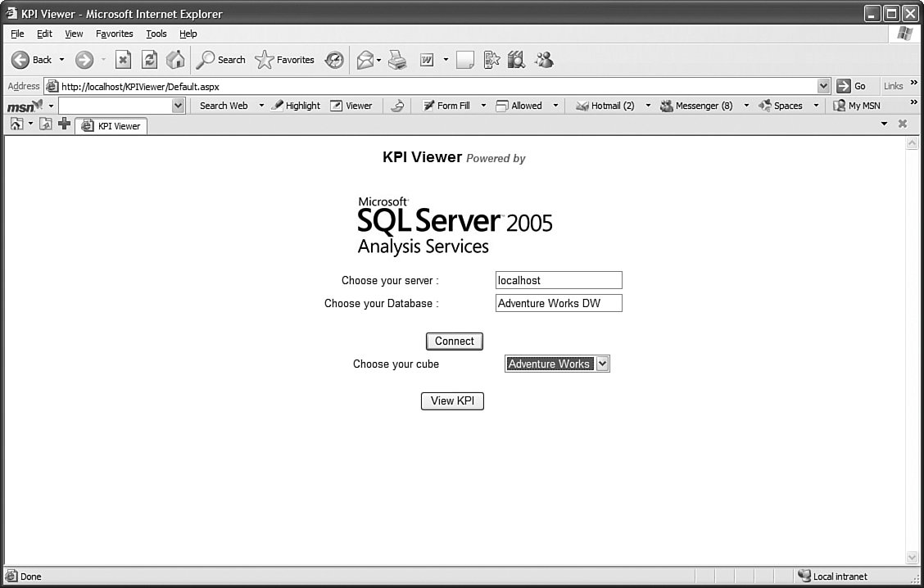The width and height of the screenshot is (924, 588).
Task: Expand the MSN search box dropdown
Action: tap(178, 106)
